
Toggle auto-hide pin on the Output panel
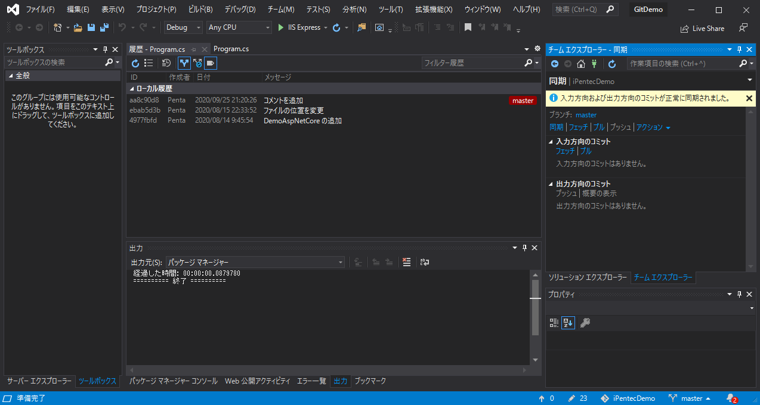click(x=524, y=248)
